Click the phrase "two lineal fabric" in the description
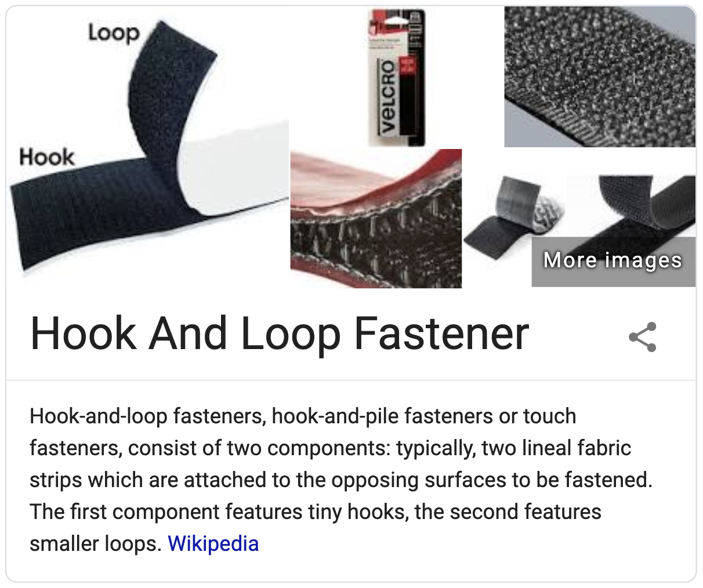 pyautogui.click(x=556, y=448)
